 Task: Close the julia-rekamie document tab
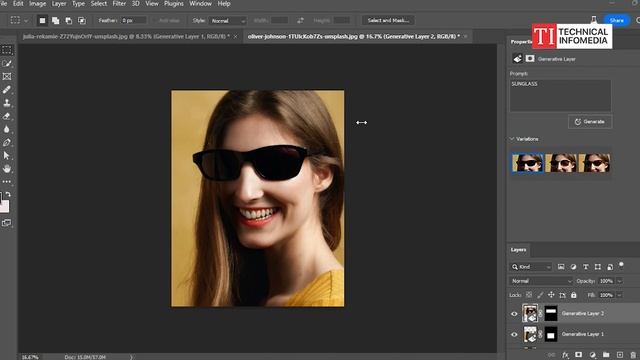click(x=236, y=37)
